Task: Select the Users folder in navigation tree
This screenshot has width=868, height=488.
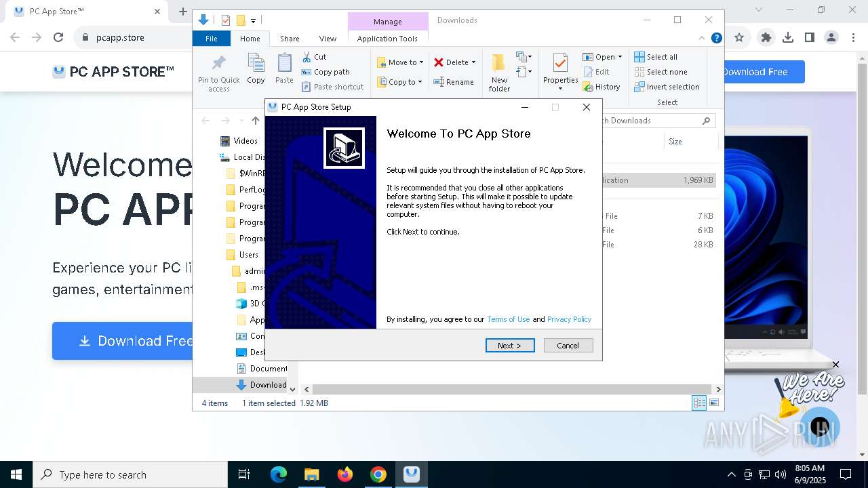Action: coord(242,255)
